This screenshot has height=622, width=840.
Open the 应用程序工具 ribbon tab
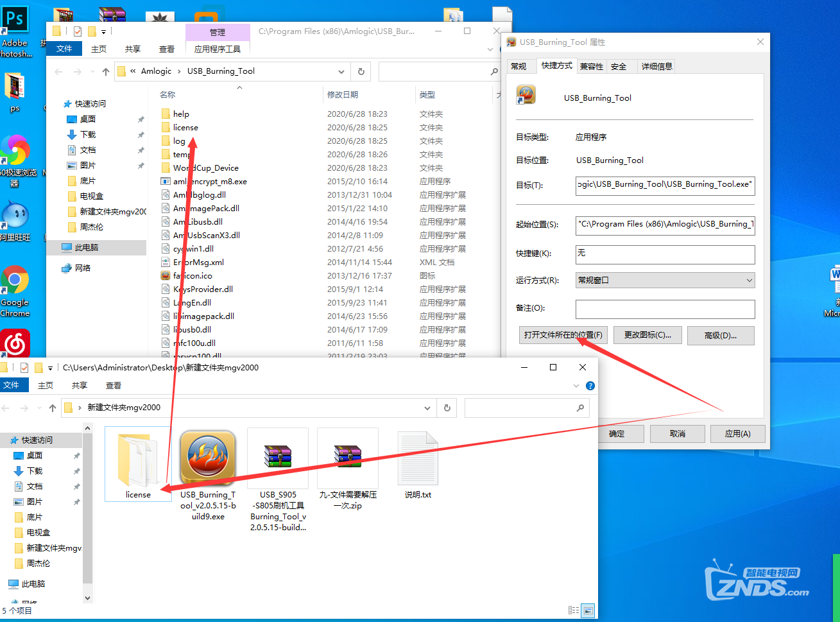click(218, 49)
